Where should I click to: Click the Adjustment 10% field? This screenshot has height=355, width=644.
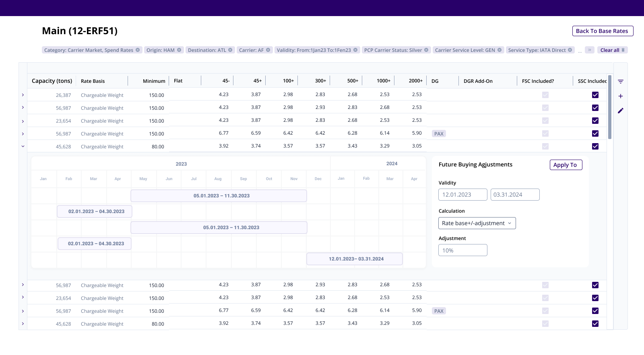(x=463, y=250)
